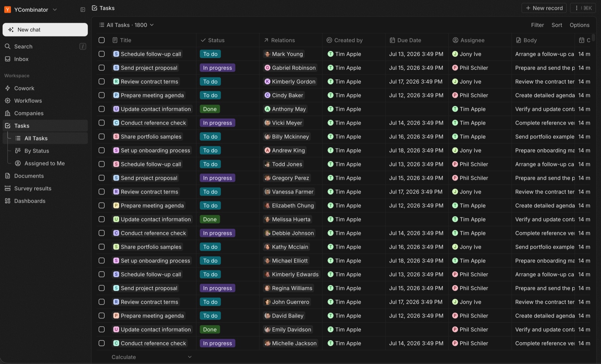This screenshot has height=364, width=601.
Task: Switch to Assigned to Me view
Action: pyautogui.click(x=46, y=163)
